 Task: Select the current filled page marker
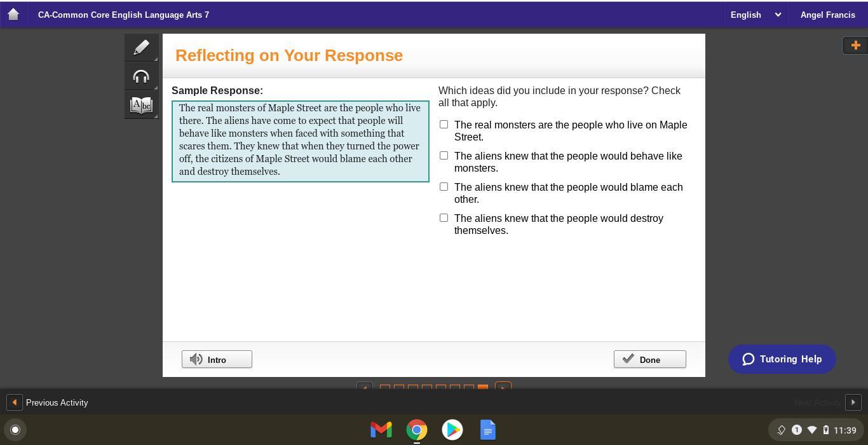point(482,387)
